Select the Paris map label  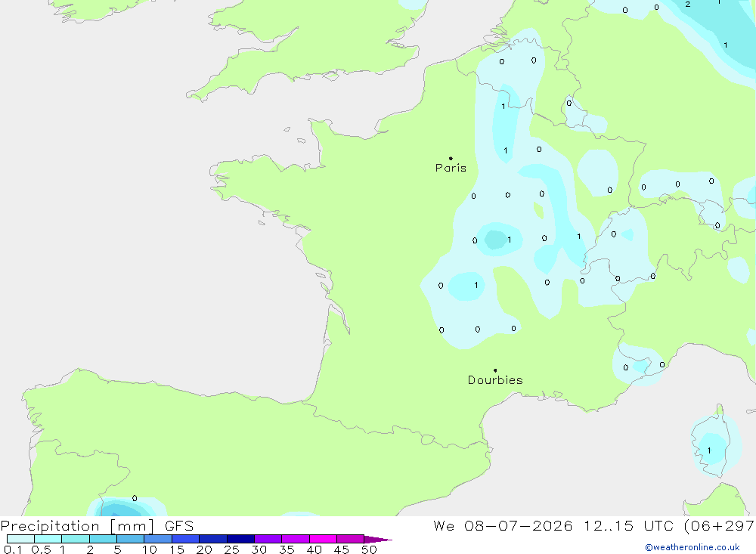451,168
